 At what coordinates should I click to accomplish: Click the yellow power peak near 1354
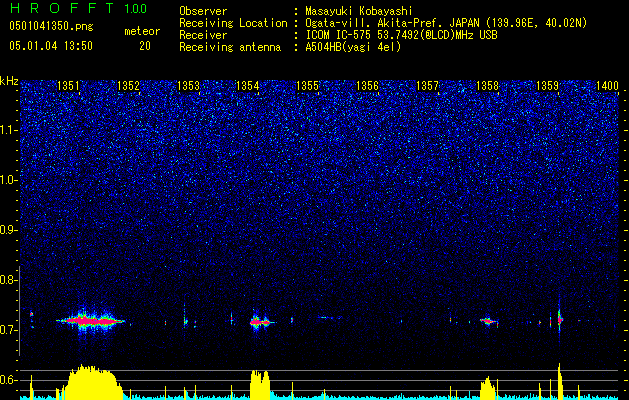[260, 384]
